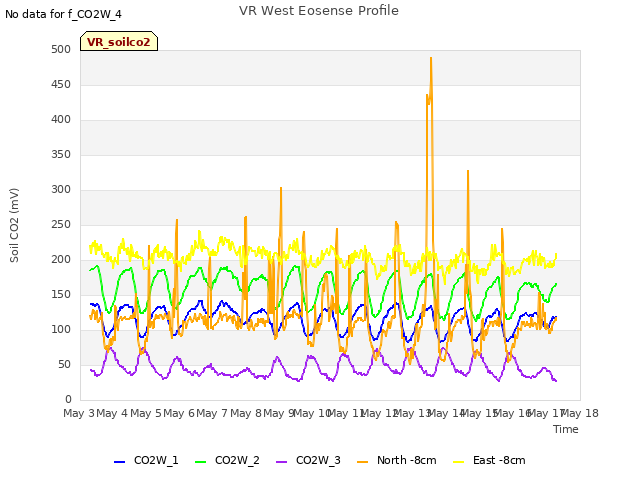Screen dimensions: 640x480
Task: Click the 200 y-axis tick label
Action: click(x=61, y=260)
